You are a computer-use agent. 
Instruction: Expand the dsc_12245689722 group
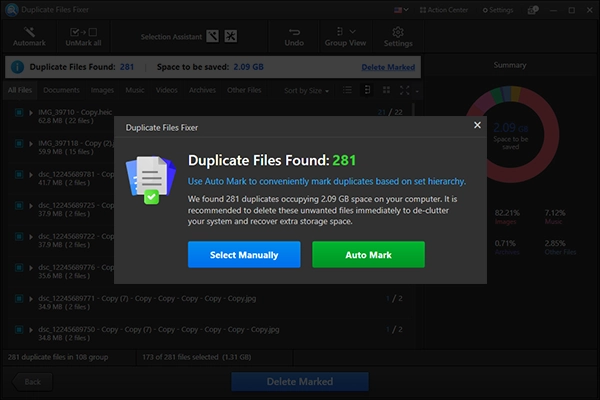[x=31, y=237]
